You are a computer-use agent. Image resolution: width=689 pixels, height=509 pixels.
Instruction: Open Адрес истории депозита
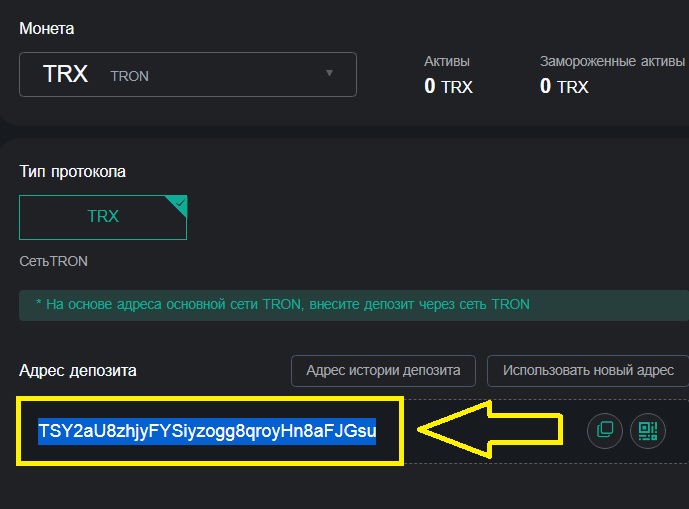[x=383, y=371]
